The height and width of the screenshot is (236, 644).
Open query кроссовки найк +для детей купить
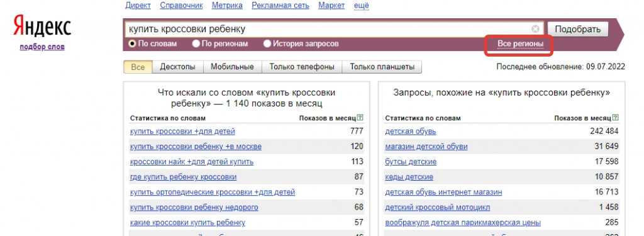pos(192,162)
